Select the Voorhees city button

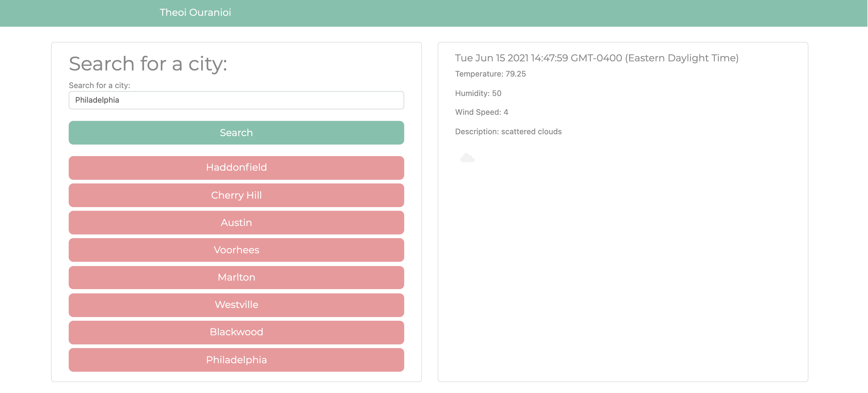[236, 250]
